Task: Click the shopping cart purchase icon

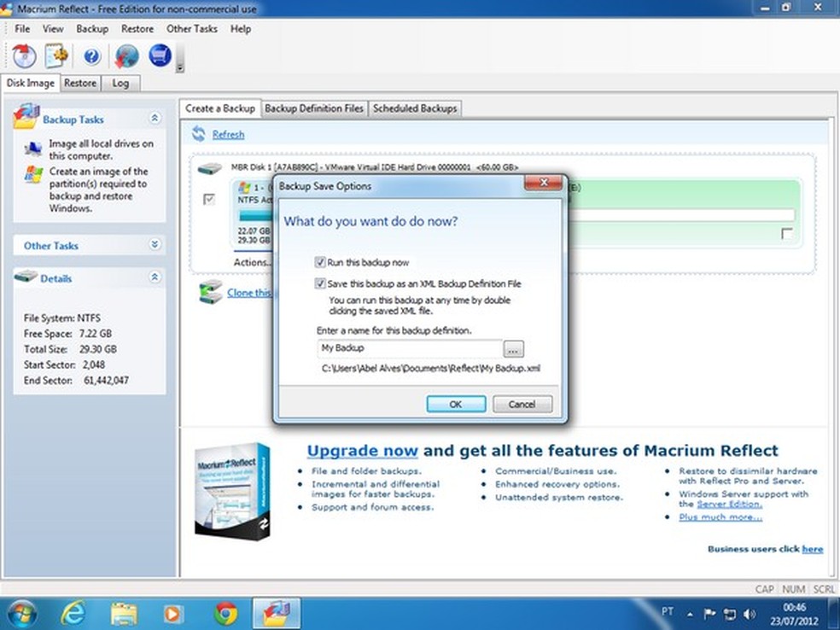Action: (160, 55)
